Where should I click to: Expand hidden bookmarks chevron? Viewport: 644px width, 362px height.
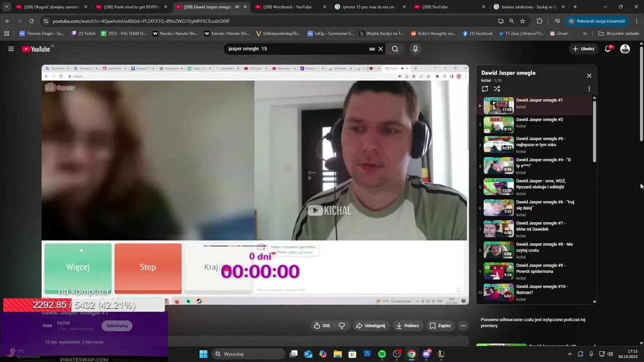click(585, 34)
